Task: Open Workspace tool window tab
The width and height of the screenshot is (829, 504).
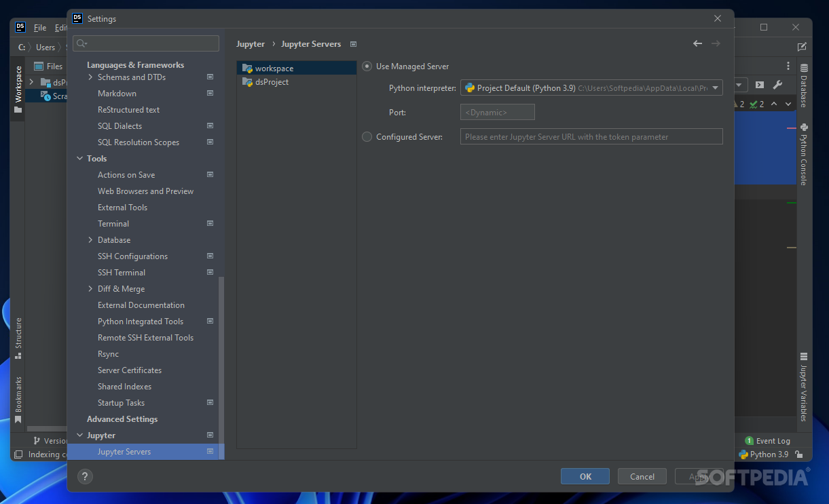Action: 18,90
